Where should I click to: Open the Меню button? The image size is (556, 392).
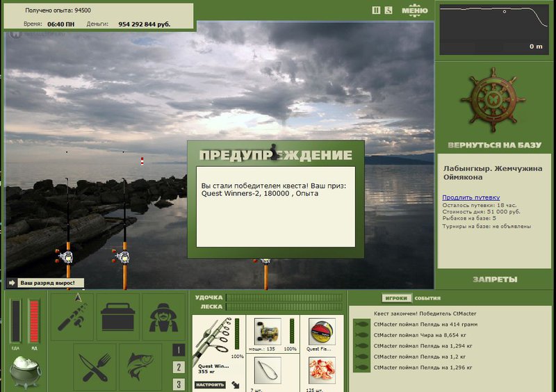414,10
